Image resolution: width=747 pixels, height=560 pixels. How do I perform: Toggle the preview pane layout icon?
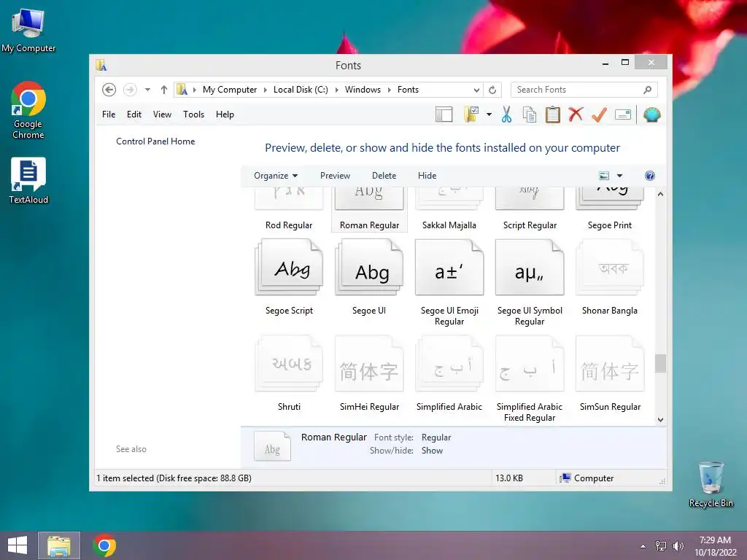[444, 114]
